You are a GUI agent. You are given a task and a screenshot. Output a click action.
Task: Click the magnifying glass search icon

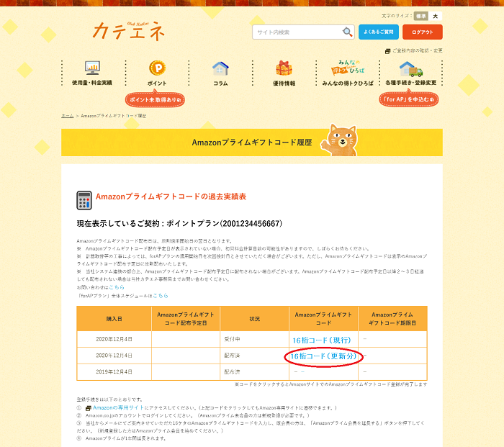pyautogui.click(x=347, y=32)
